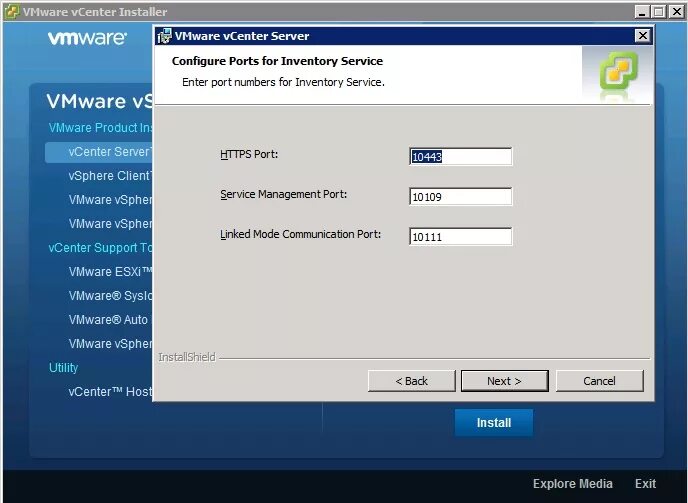Click the 'Utility' section heading
This screenshot has height=503, width=688.
[x=63, y=368]
